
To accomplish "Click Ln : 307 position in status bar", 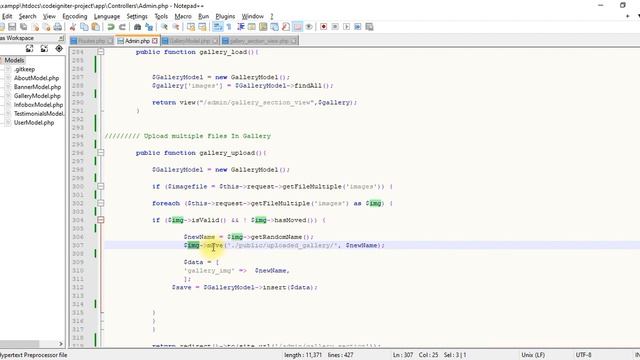I will pyautogui.click(x=403, y=355).
